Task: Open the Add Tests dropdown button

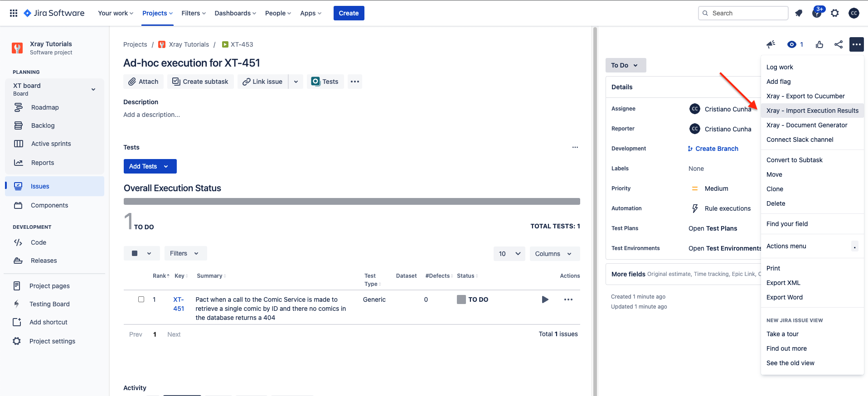Action: coord(150,166)
